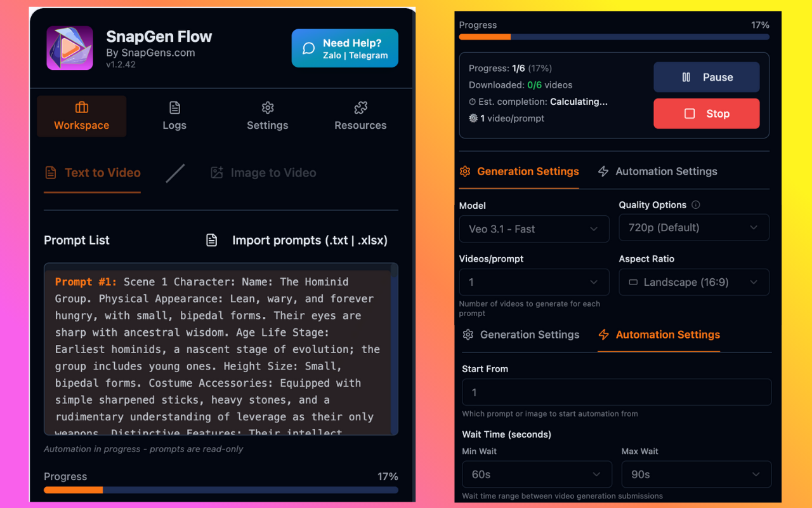Click the right panel top progress bar

coord(614,37)
